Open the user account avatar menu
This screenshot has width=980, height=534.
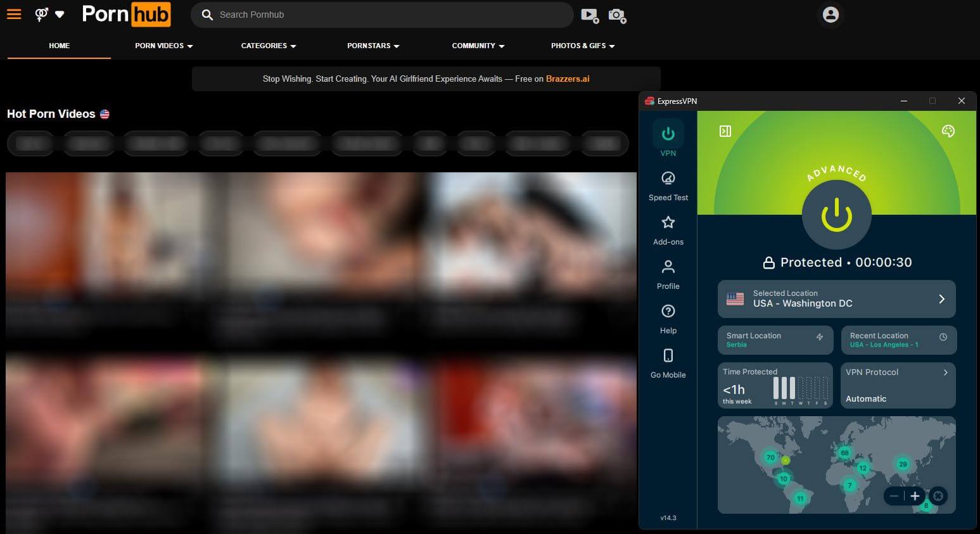click(x=830, y=15)
